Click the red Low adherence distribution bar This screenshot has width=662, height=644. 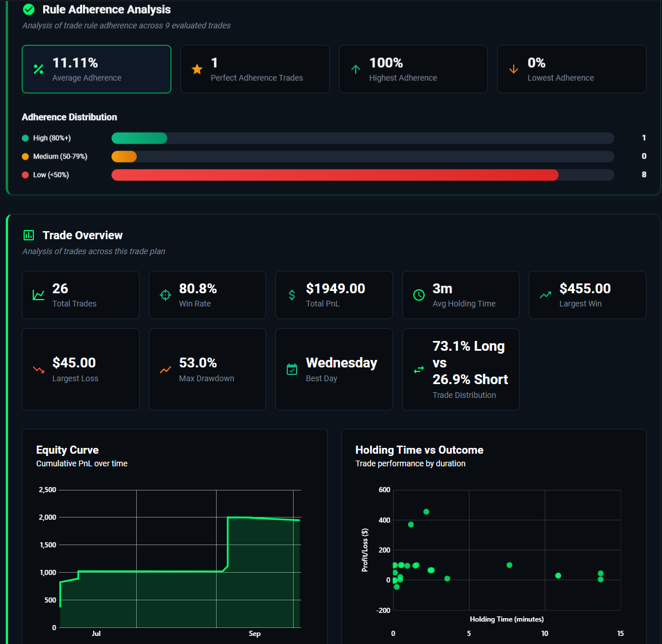coord(334,175)
